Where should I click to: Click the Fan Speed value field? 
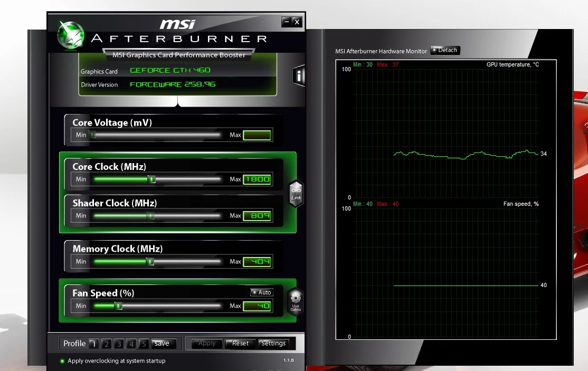[x=257, y=306]
